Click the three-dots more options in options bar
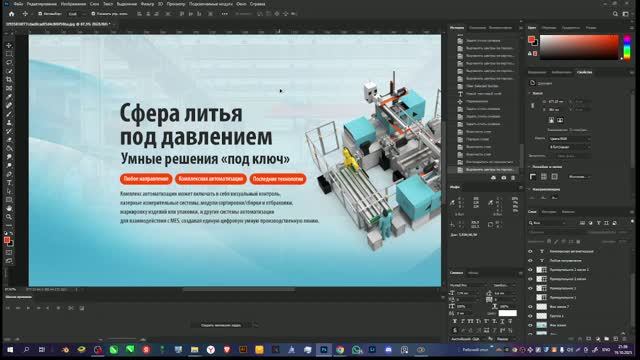Viewport: 640px width, 360px height. [x=225, y=14]
